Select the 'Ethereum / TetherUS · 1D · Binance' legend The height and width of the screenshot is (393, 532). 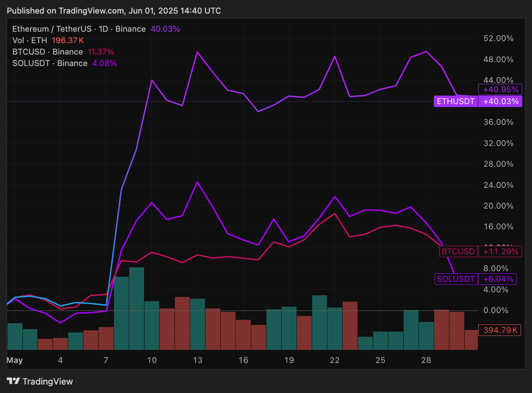pos(79,29)
